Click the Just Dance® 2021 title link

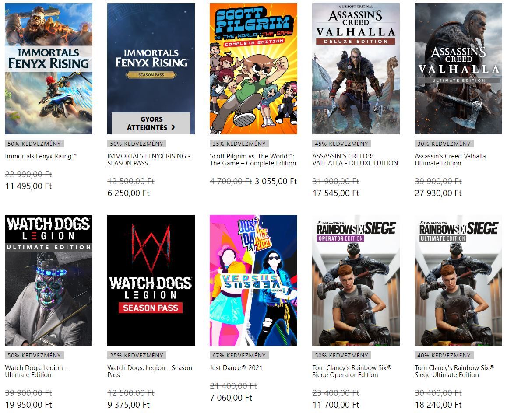click(236, 368)
